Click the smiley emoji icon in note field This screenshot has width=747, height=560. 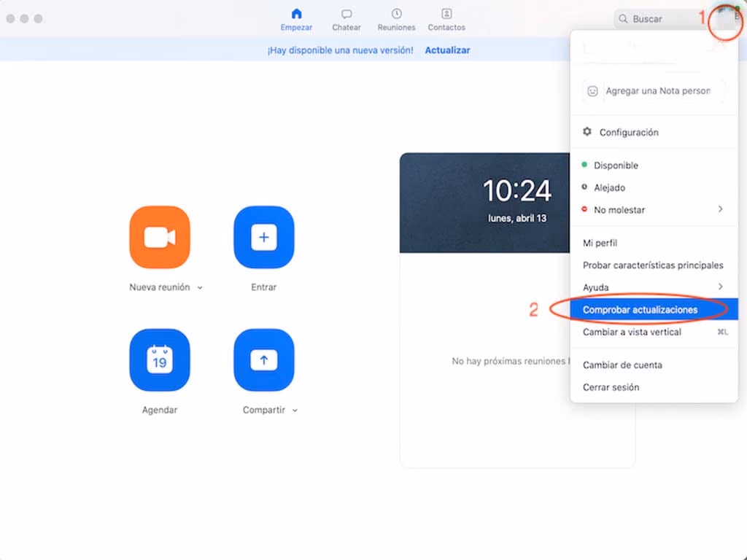tap(592, 91)
